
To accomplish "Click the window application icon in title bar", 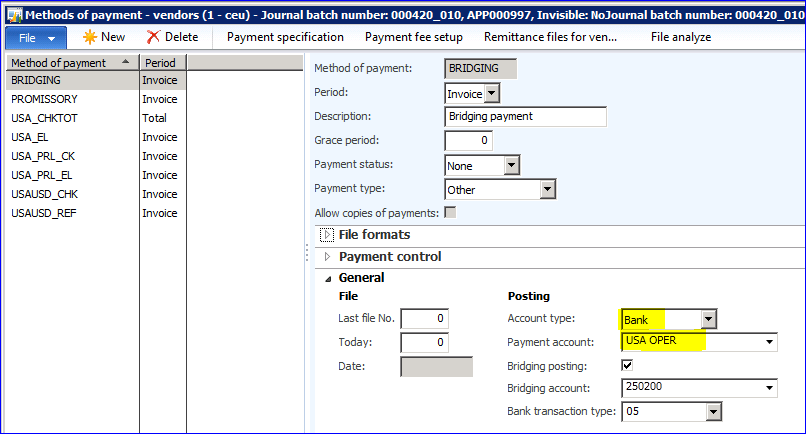I will click(x=10, y=10).
